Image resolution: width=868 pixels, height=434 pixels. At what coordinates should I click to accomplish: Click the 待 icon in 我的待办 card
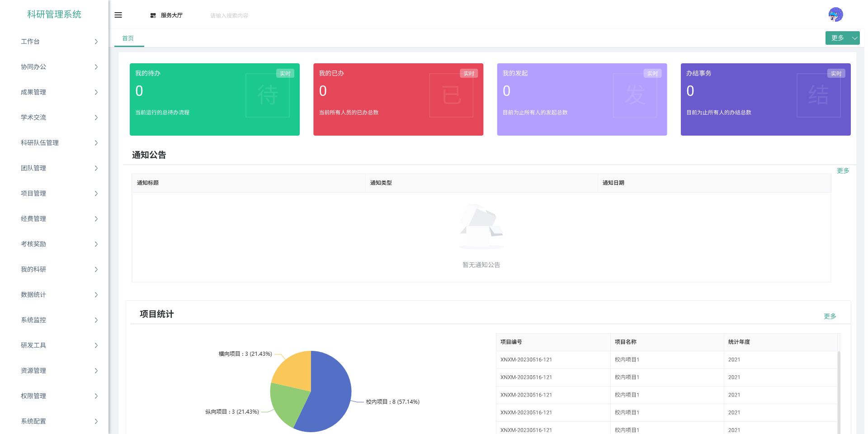pos(268,95)
